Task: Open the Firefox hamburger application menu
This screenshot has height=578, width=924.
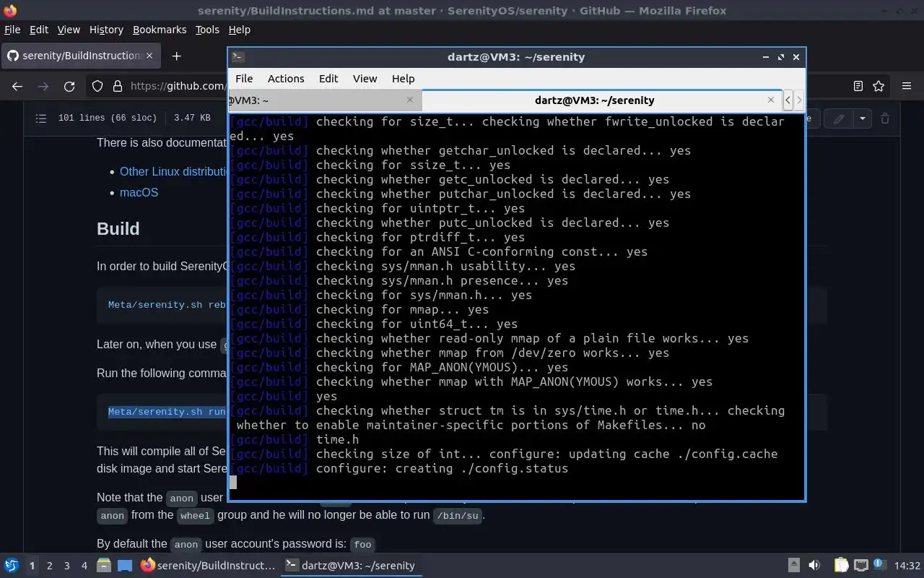Action: (907, 86)
